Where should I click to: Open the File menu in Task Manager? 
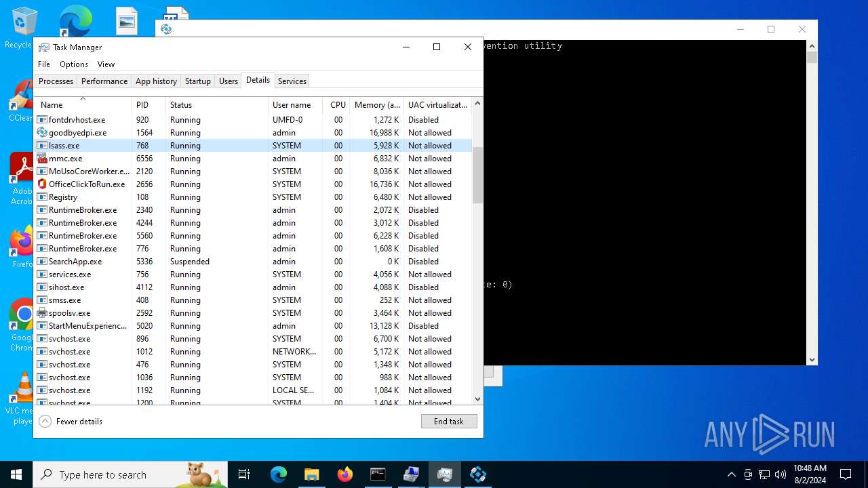pos(44,64)
